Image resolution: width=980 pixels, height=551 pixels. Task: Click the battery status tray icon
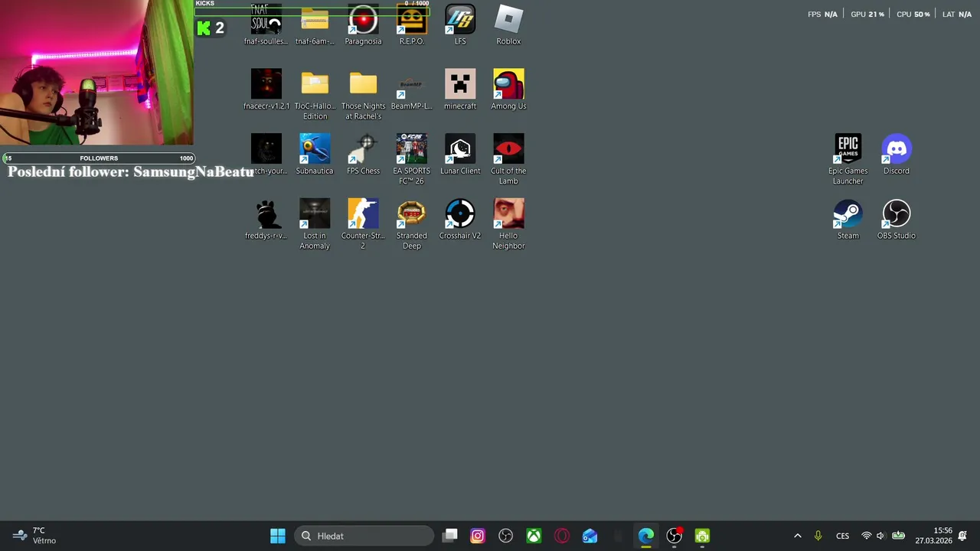[898, 536]
